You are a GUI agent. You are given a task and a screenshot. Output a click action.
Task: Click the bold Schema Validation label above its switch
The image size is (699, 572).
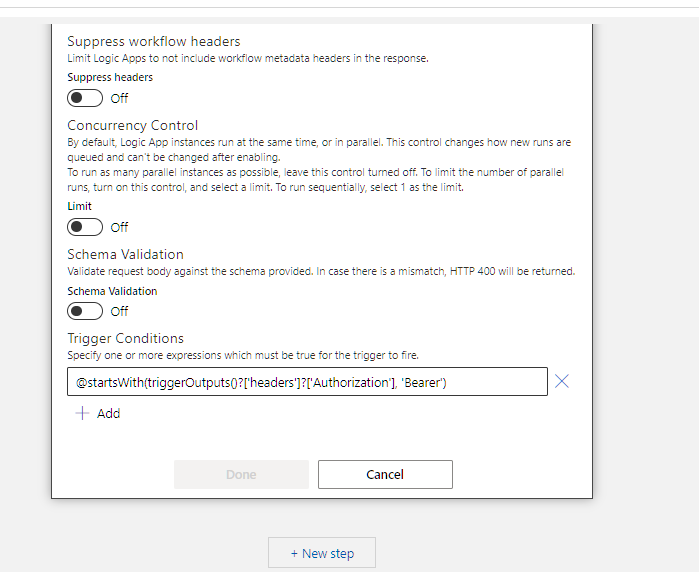coord(112,291)
